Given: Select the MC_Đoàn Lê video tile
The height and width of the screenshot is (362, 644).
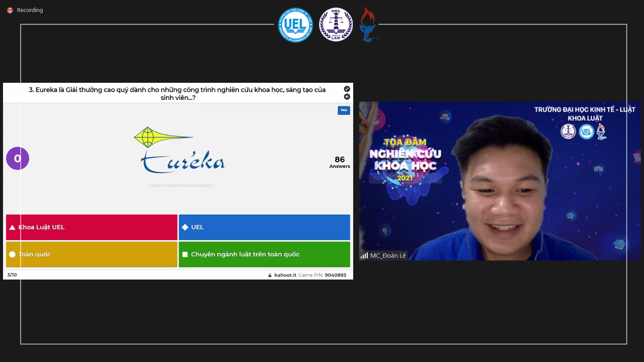Looking at the screenshot, I should click(x=500, y=181).
